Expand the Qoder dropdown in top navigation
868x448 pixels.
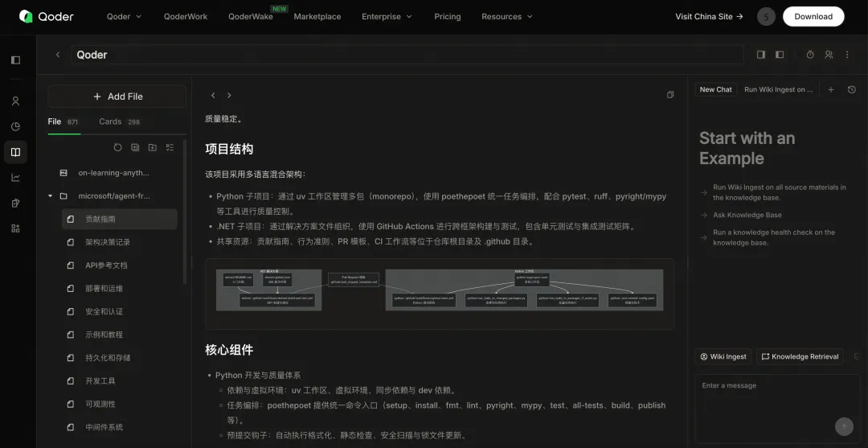pyautogui.click(x=124, y=17)
